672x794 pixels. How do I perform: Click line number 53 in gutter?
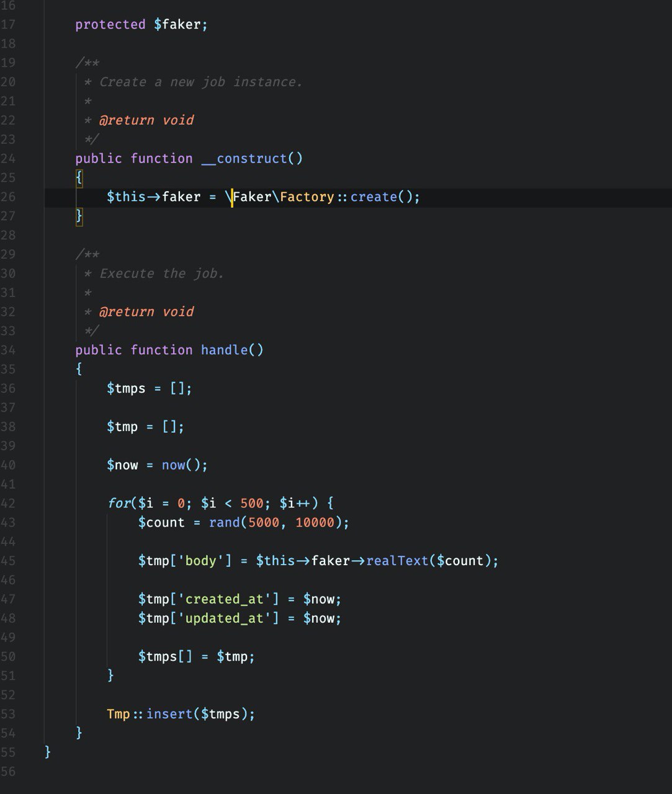[x=8, y=714]
